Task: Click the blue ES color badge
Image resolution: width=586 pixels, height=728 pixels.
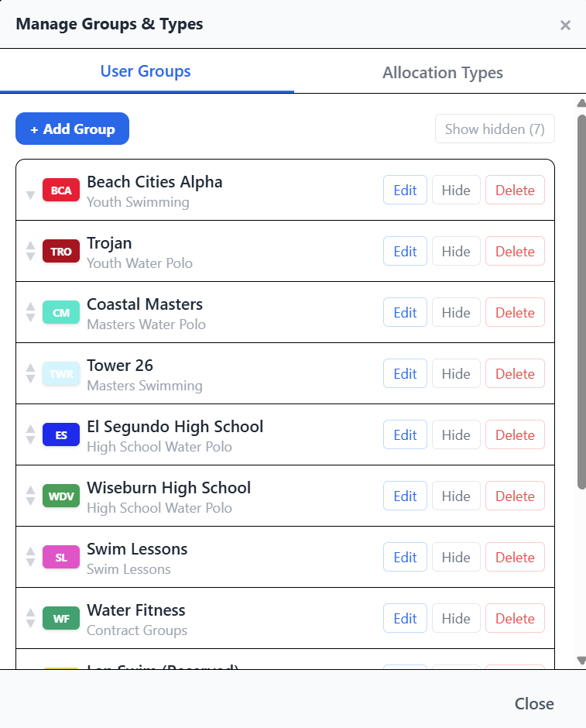Action: coord(61,435)
